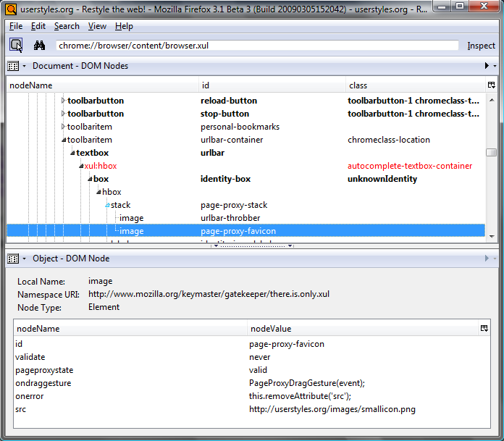Click the Document - DOM Nodes title
The height and width of the screenshot is (441, 504).
[80, 66]
